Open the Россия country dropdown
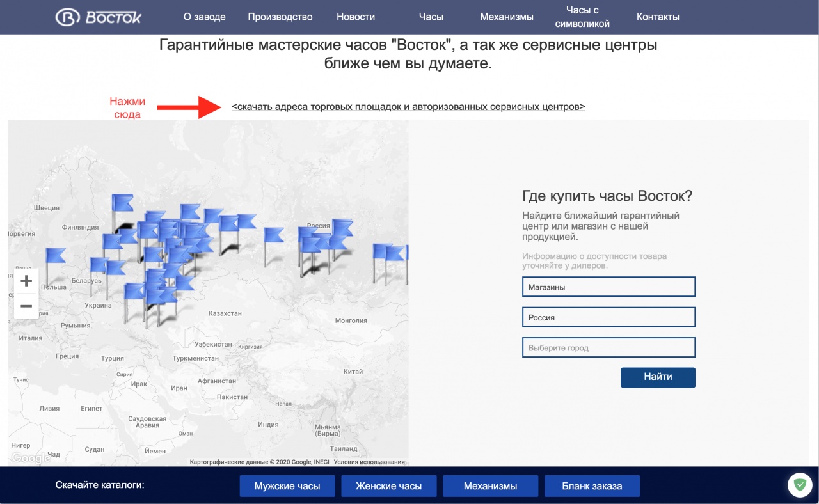Viewport: 819px width, 504px height. 608,317
